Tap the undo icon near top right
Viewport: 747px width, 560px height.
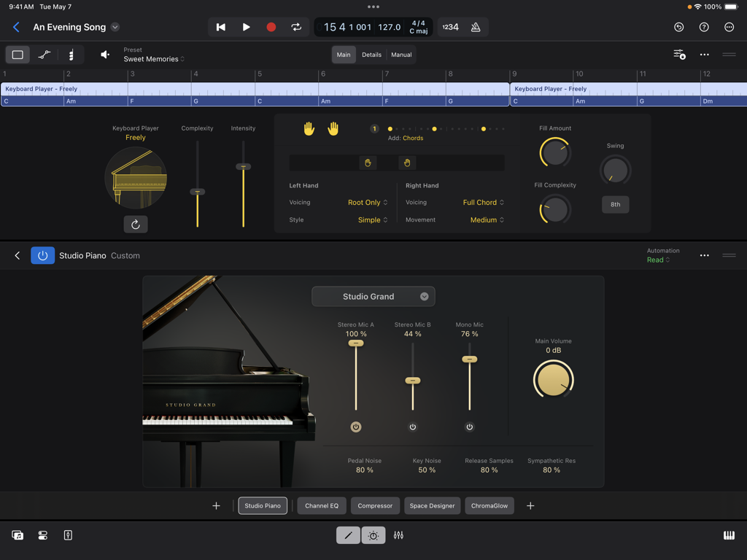click(678, 27)
